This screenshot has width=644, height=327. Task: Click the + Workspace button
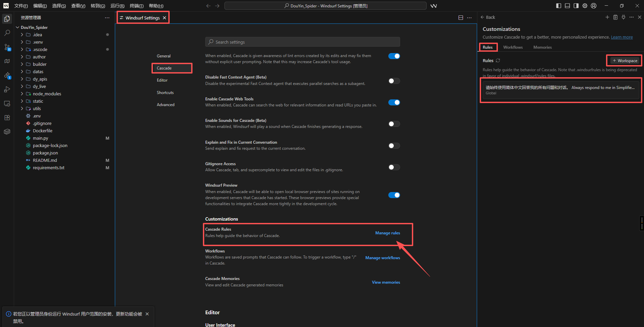click(625, 61)
